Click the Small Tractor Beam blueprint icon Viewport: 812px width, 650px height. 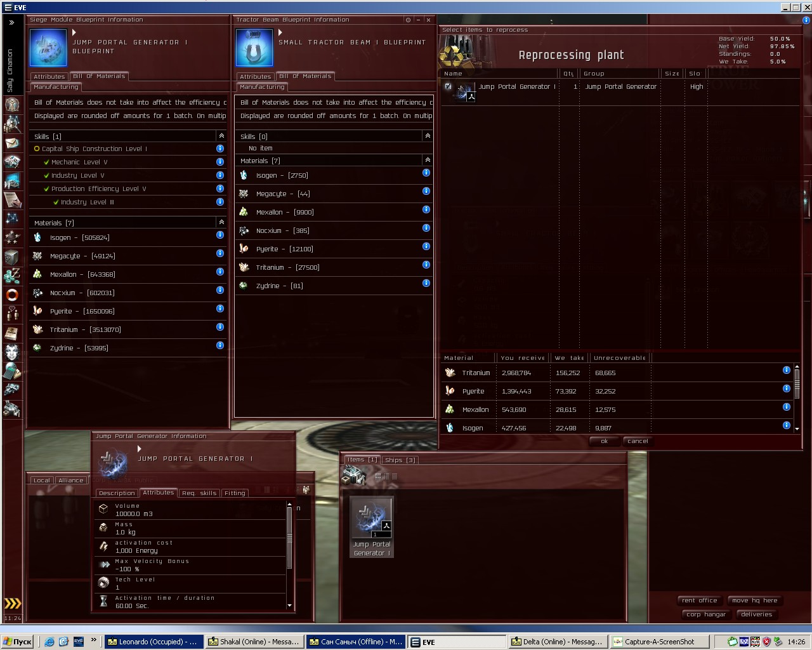[x=254, y=47]
